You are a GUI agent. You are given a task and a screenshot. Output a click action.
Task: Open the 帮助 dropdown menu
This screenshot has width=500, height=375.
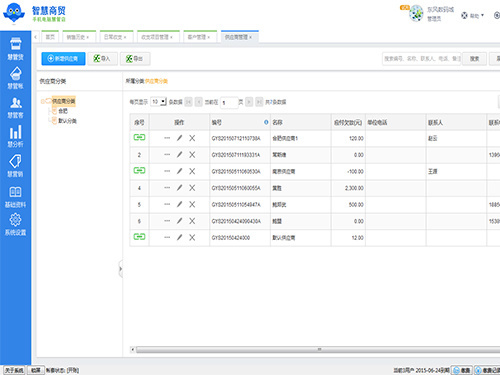pos(473,15)
